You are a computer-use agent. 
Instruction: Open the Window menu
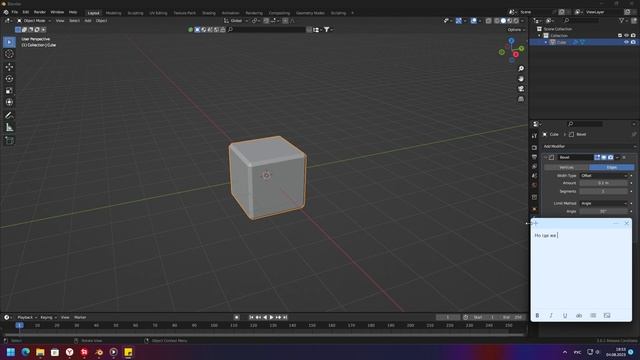point(57,12)
